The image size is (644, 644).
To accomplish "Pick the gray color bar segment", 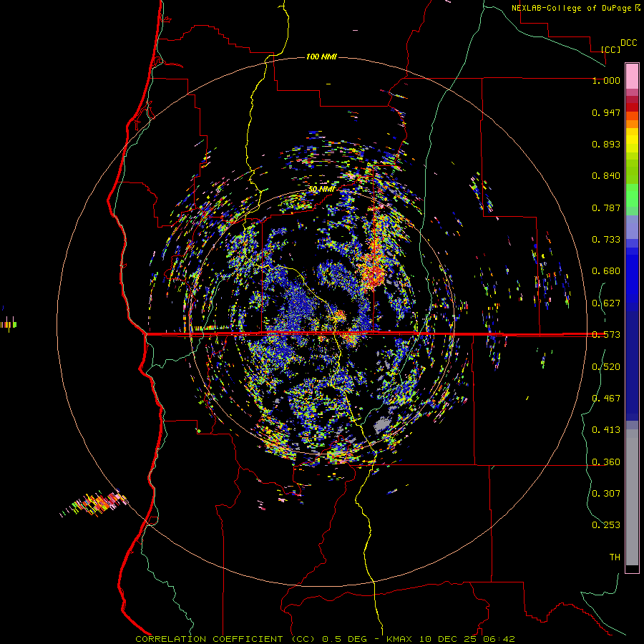I will (632, 497).
